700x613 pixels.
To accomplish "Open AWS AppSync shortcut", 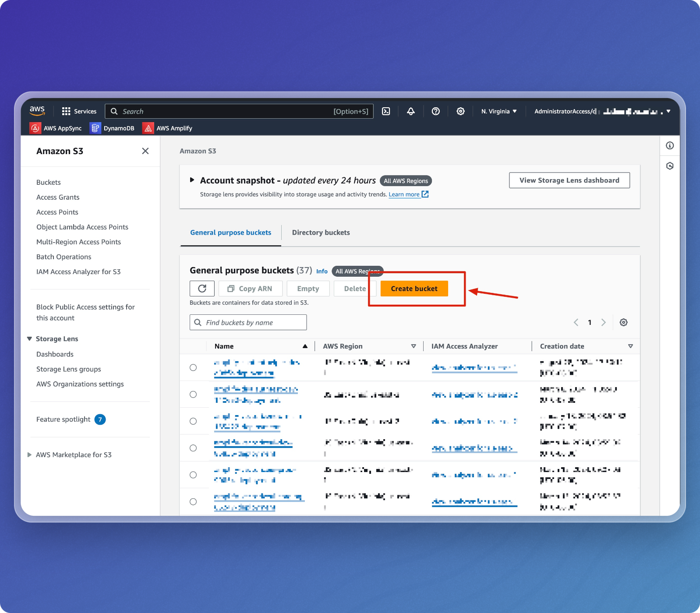I will pyautogui.click(x=56, y=128).
